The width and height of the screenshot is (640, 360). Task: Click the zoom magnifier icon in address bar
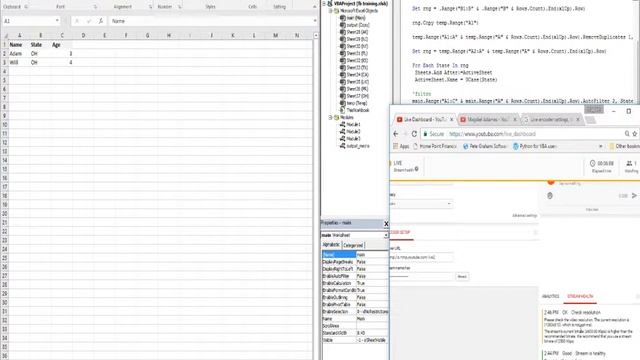[x=627, y=133]
